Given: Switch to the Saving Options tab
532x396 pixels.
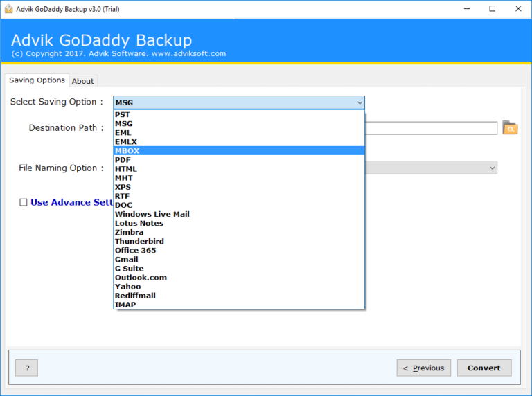Looking at the screenshot, I should pyautogui.click(x=37, y=80).
